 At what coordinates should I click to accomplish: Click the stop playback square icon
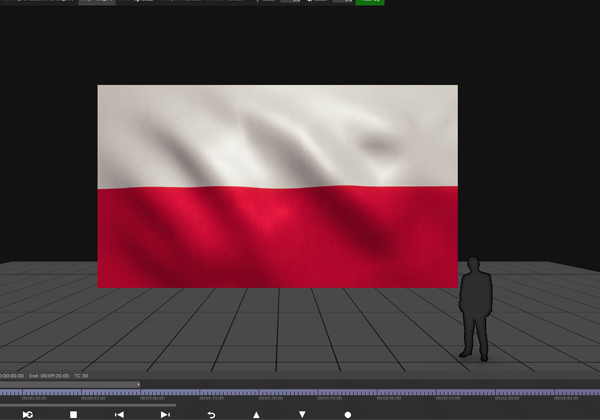[73, 414]
